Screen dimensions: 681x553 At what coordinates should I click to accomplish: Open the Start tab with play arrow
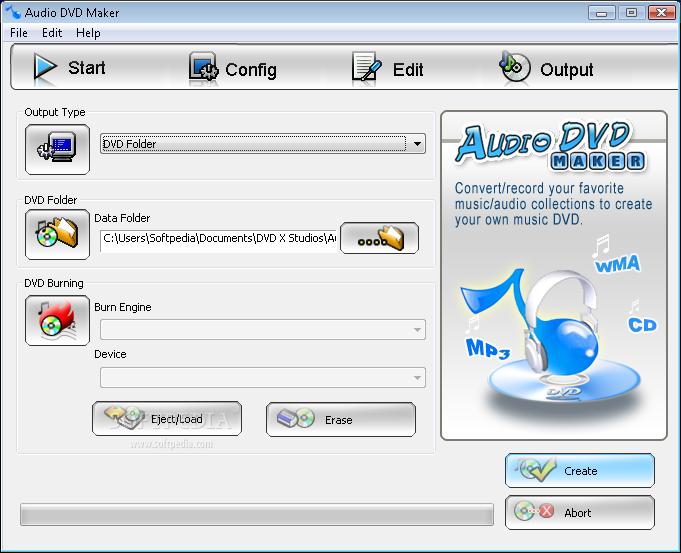(x=69, y=68)
